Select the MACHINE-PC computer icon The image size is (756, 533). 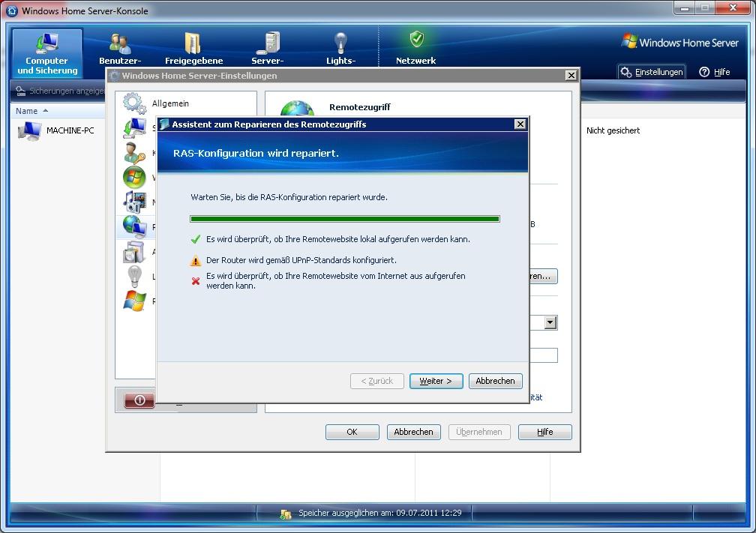pos(29,130)
